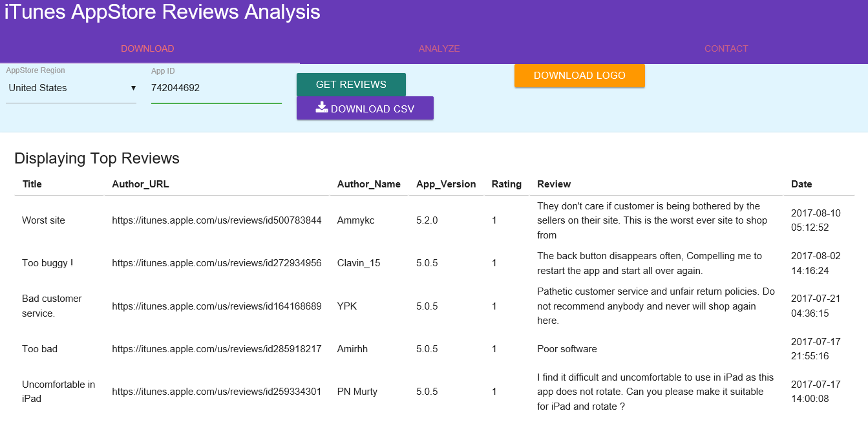Screen dimensions: 868x422
Task: Click app version 5.2.0 cell
Action: click(427, 220)
